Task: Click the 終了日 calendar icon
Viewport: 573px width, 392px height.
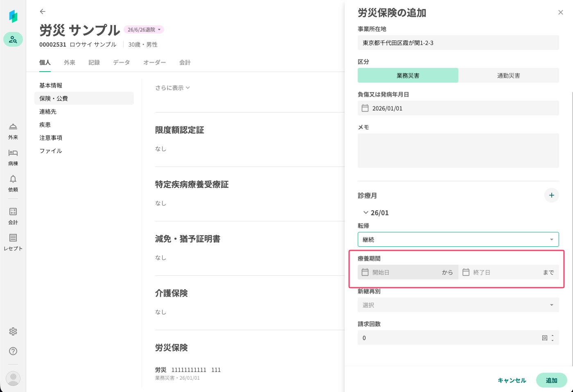Action: pyautogui.click(x=466, y=272)
